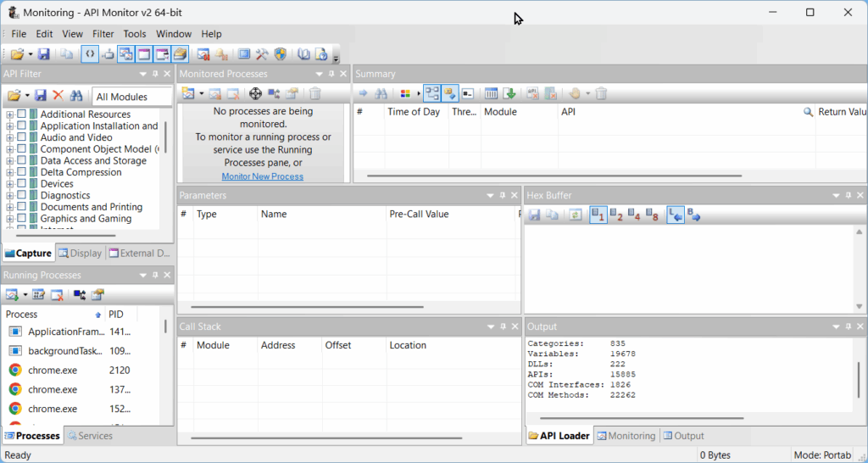Viewport: 868px width, 463px height.
Task: Check the Diagnostics checkbox
Action: click(x=21, y=195)
